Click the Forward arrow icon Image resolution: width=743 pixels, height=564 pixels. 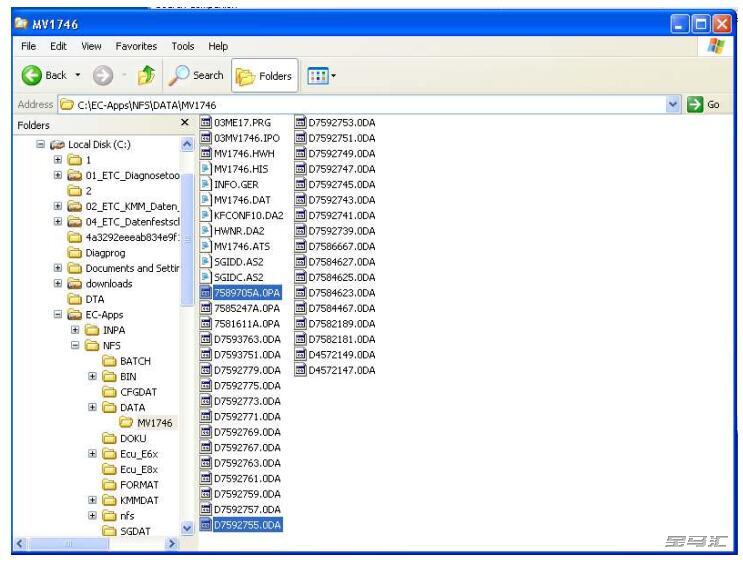103,75
